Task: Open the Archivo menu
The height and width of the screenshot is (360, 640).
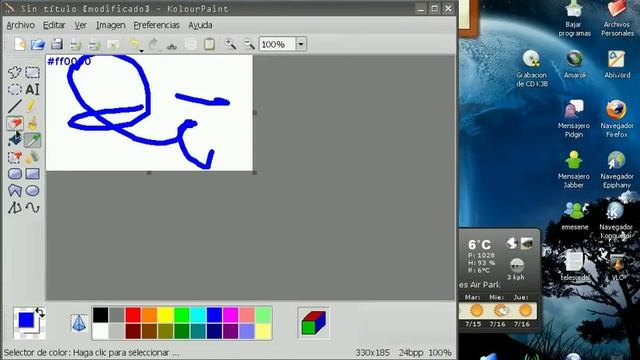Action: pyautogui.click(x=20, y=25)
